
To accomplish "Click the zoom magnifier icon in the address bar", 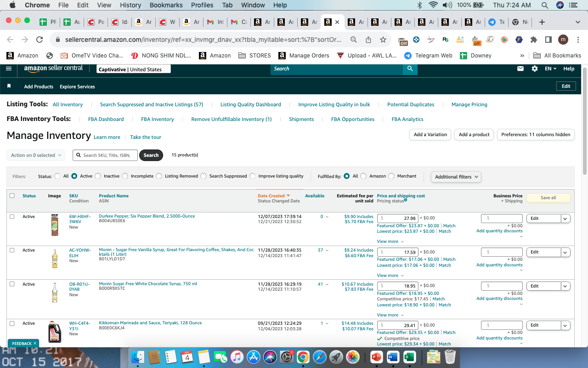I will point(354,40).
